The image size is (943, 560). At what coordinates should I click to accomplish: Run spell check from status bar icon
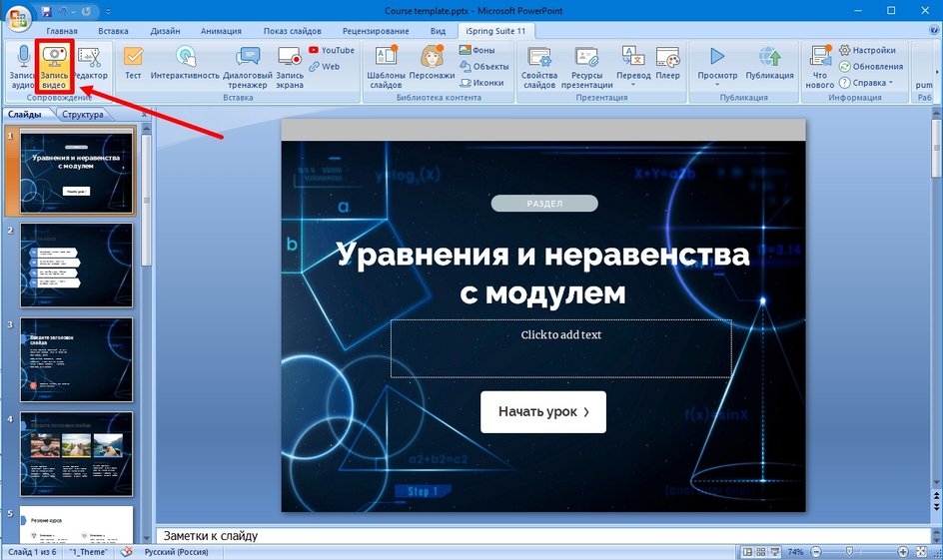click(126, 552)
